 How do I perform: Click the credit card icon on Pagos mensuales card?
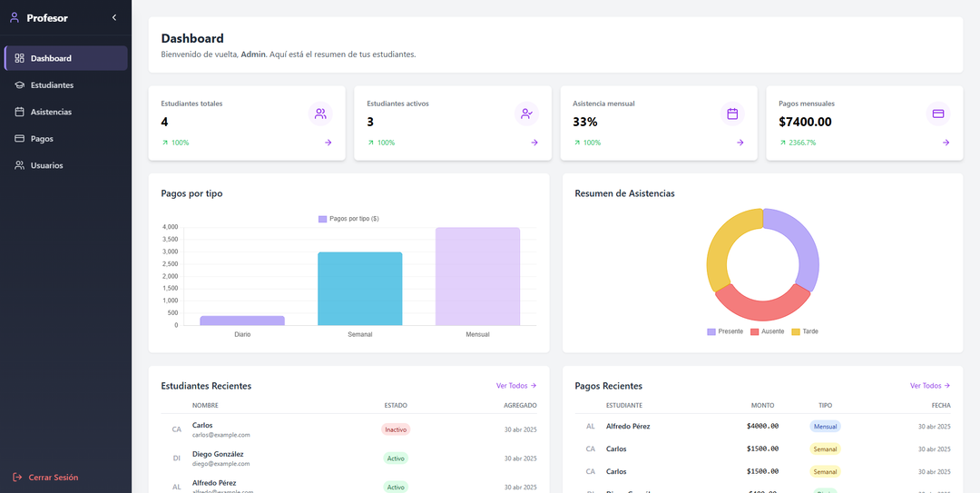938,113
